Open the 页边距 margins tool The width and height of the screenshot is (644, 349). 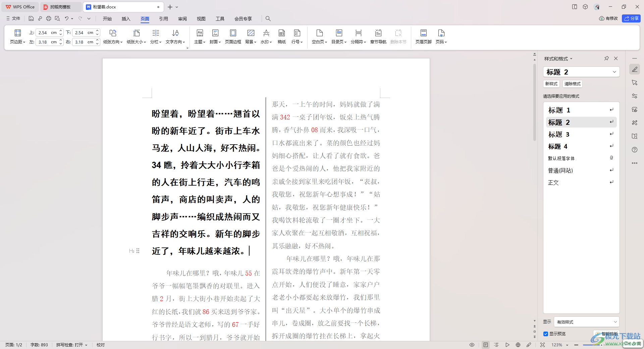[x=17, y=37]
